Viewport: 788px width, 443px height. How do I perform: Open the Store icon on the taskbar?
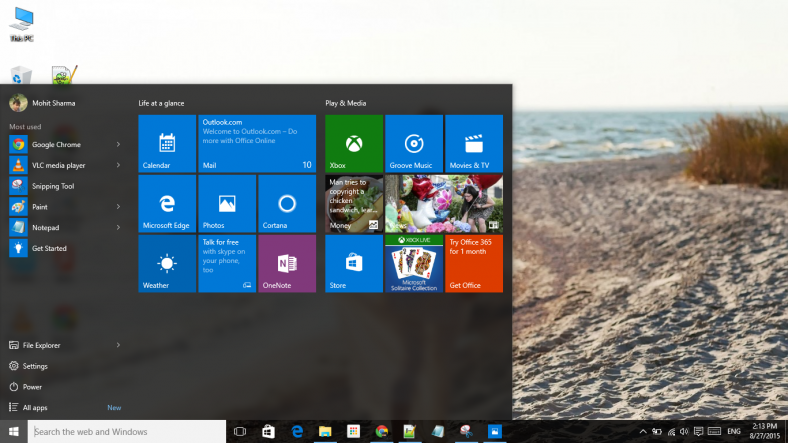point(268,431)
